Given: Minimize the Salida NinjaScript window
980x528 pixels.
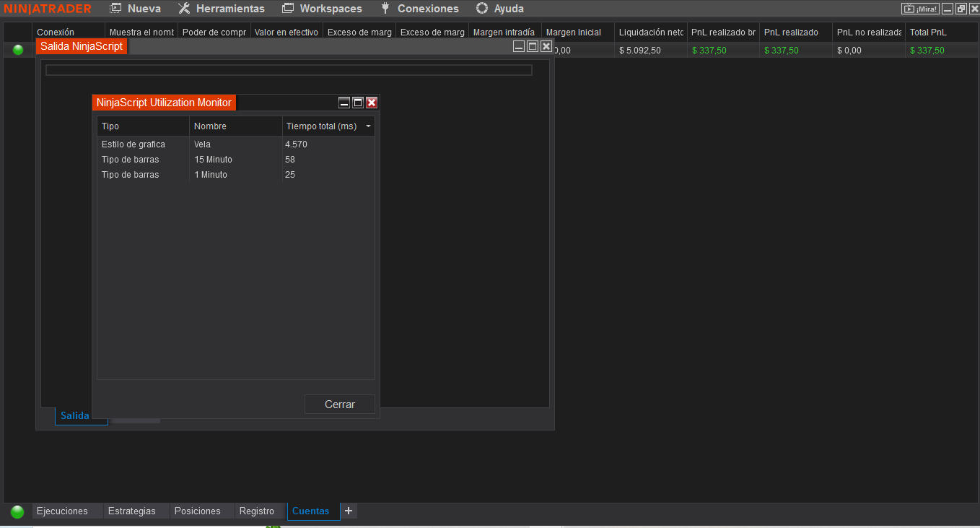Looking at the screenshot, I should click(x=519, y=46).
